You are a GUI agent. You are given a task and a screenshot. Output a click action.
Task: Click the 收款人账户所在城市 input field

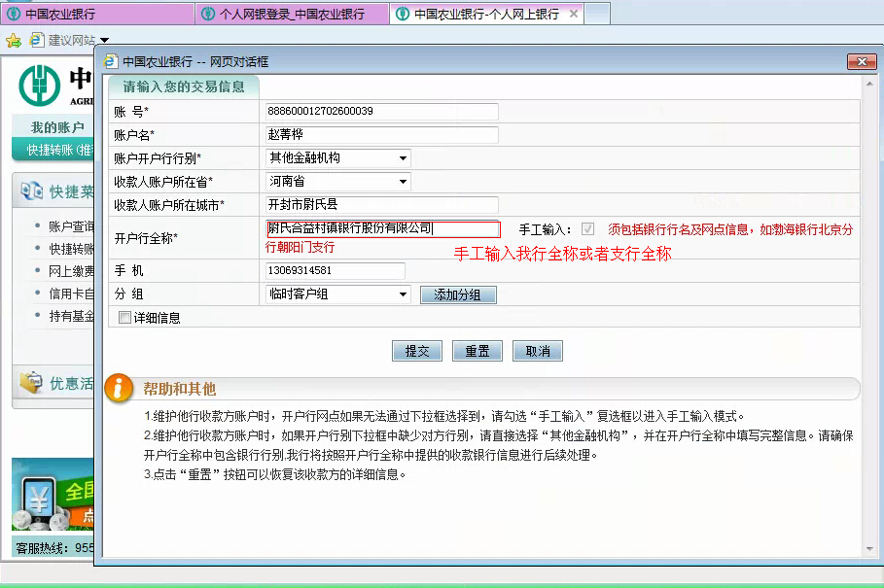click(381, 204)
